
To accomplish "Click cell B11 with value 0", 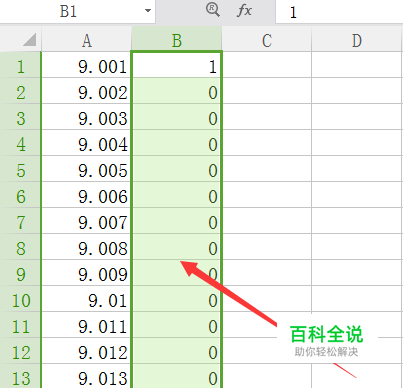I will 177,325.
